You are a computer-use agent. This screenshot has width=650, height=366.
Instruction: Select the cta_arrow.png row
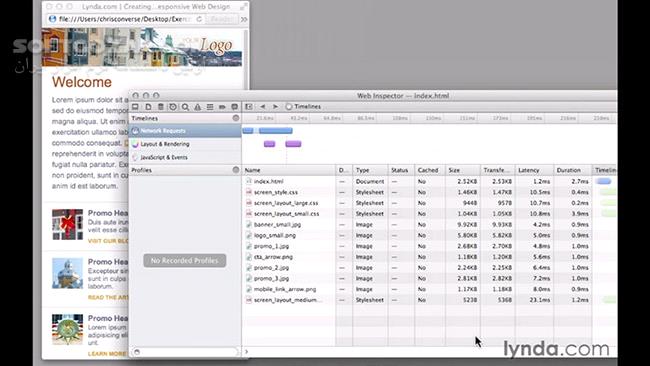click(429, 257)
